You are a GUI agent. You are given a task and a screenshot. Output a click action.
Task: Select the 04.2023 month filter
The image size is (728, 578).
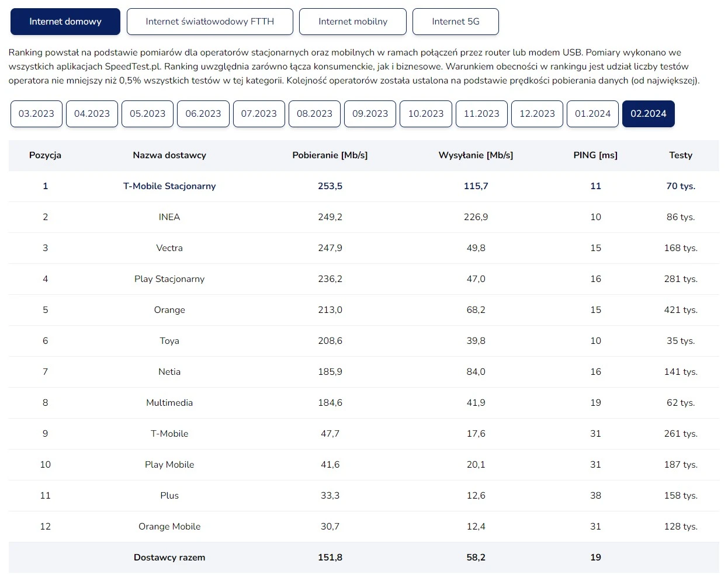click(x=92, y=114)
